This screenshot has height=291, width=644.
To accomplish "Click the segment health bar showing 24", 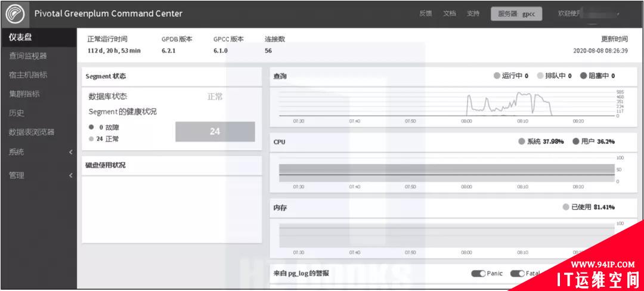I will point(215,132).
